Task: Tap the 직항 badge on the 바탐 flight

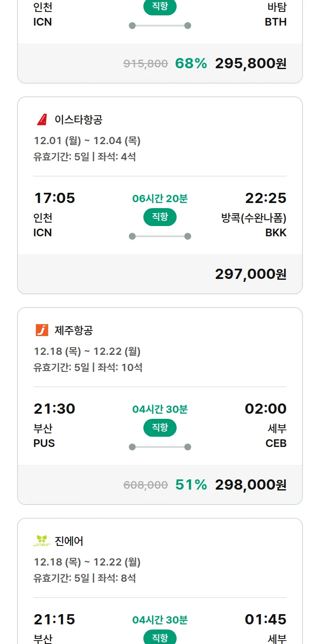Action: (160, 7)
